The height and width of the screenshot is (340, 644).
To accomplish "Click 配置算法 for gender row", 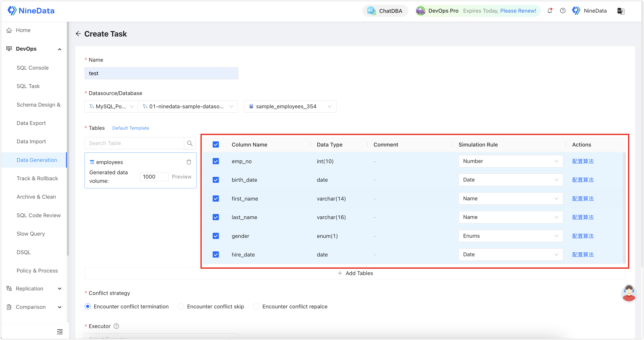I will [x=583, y=236].
